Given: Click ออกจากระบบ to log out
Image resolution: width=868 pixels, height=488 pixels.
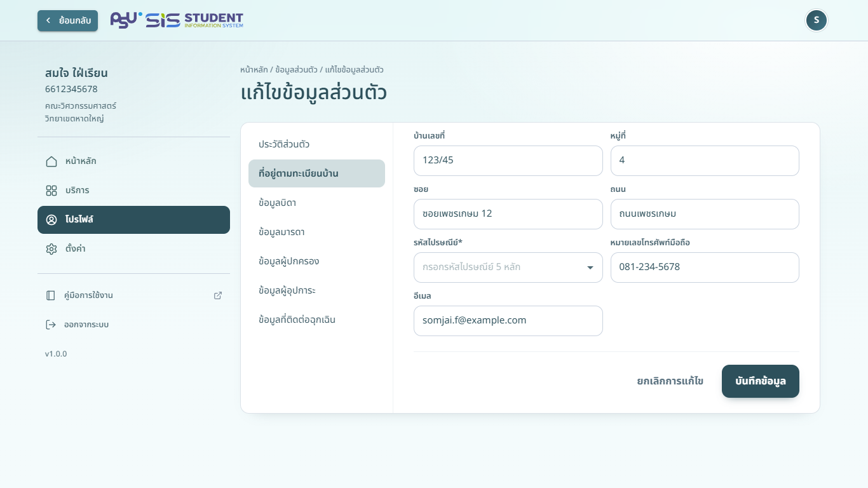Looking at the screenshot, I should (133, 325).
